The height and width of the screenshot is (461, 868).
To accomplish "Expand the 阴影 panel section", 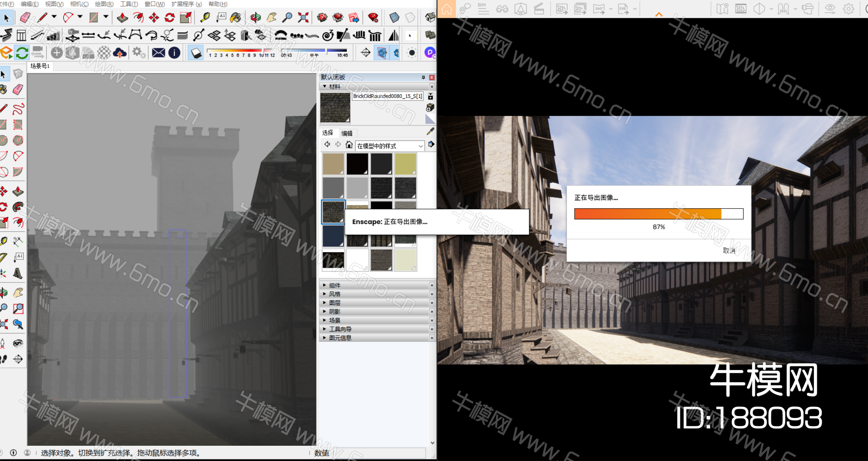I will coord(335,312).
